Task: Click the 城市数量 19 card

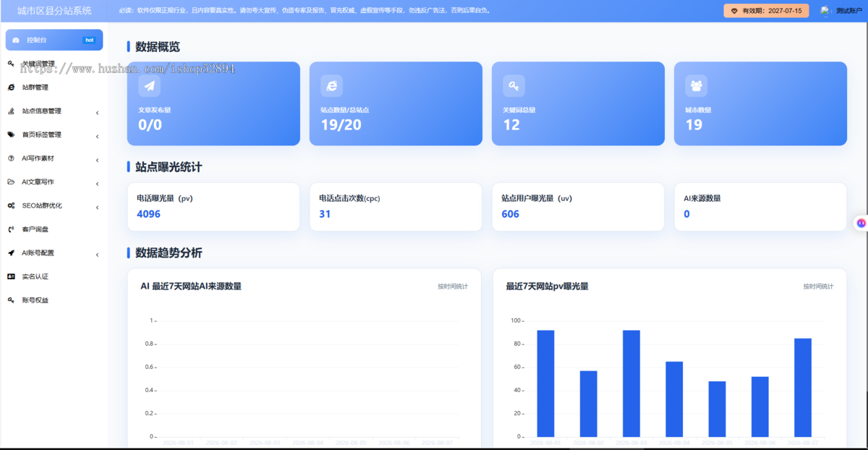Action: [x=760, y=103]
